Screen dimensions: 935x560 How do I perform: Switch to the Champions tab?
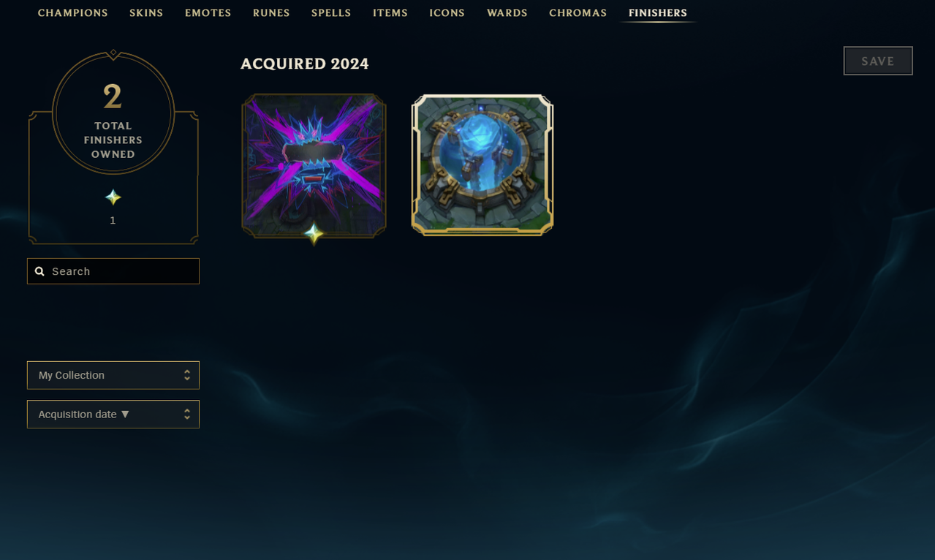[x=73, y=13]
